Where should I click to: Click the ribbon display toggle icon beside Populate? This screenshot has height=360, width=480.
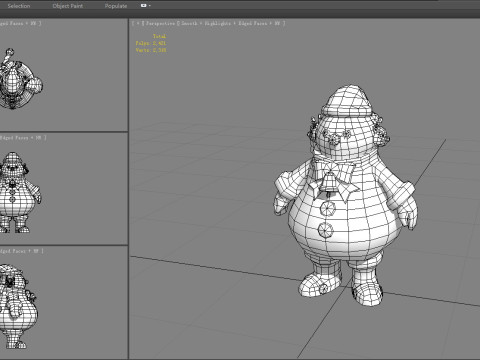(x=144, y=5)
